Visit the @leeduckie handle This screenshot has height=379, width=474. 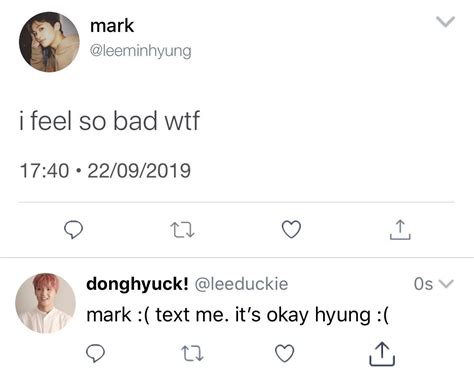coord(241,284)
